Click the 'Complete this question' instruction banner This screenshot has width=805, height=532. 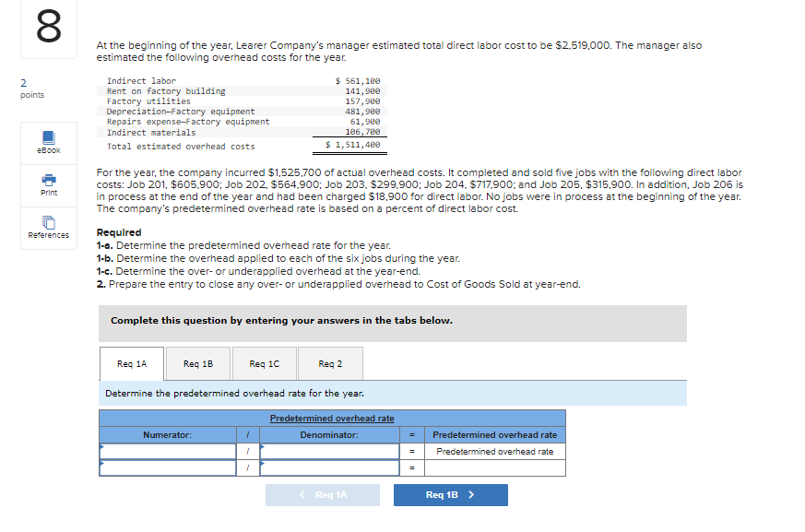point(393,324)
